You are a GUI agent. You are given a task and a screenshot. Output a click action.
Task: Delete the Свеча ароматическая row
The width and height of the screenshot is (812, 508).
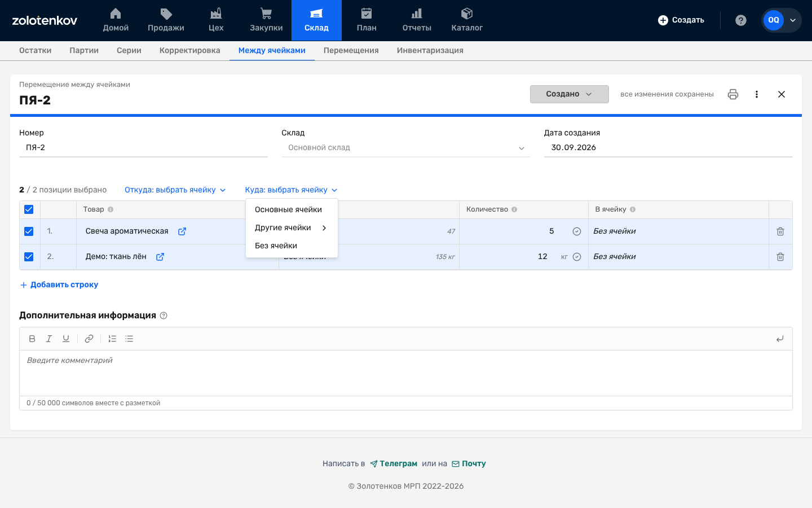780,231
